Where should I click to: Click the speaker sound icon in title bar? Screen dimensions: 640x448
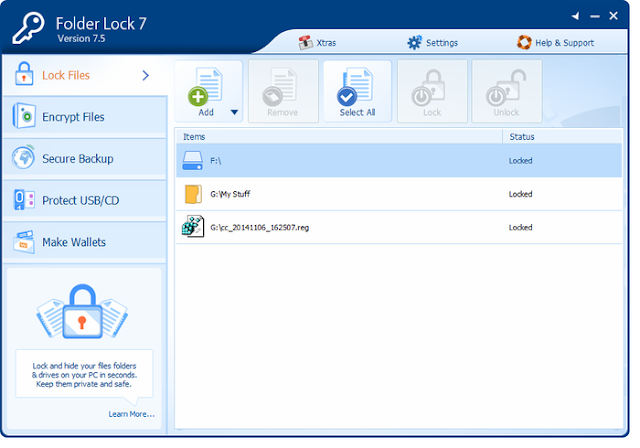click(x=576, y=16)
